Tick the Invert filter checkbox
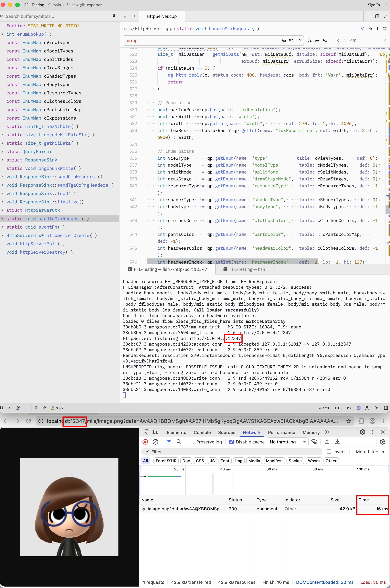Viewport: 390px width, 588px height. 329,452
